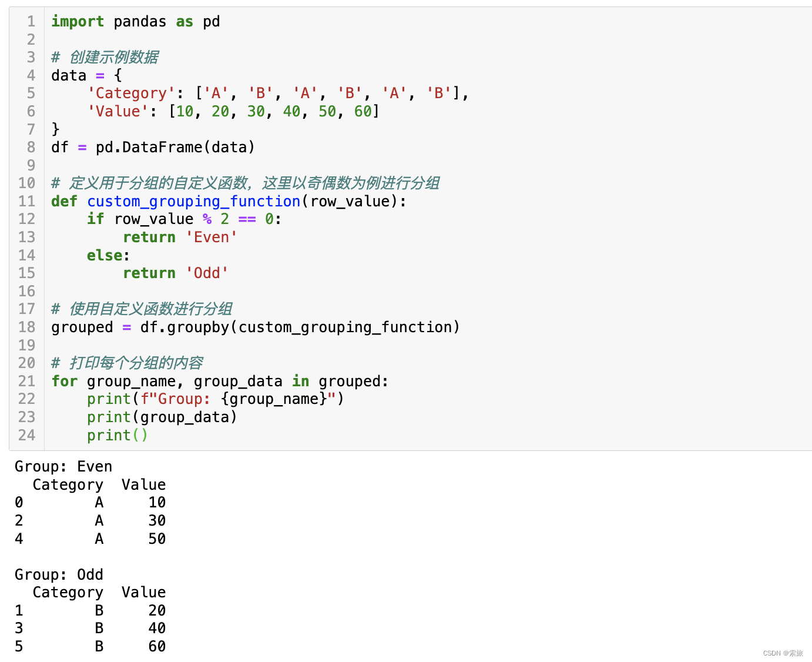Click the comment about 奇偶数 grouping
The height and width of the screenshot is (662, 812).
click(245, 183)
